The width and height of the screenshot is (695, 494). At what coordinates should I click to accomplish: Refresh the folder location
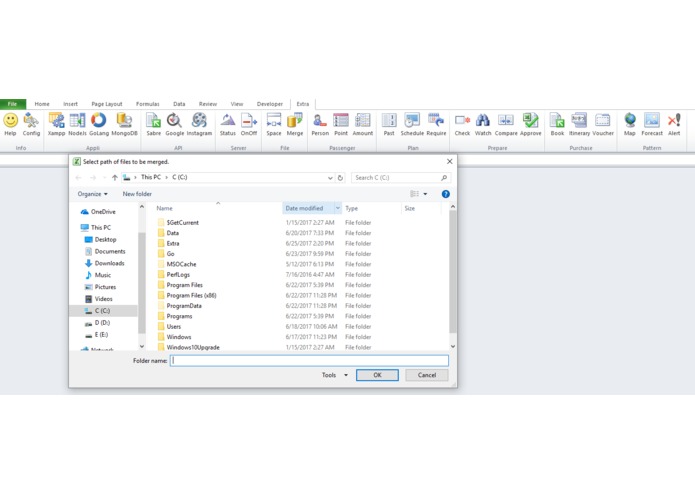click(x=340, y=178)
